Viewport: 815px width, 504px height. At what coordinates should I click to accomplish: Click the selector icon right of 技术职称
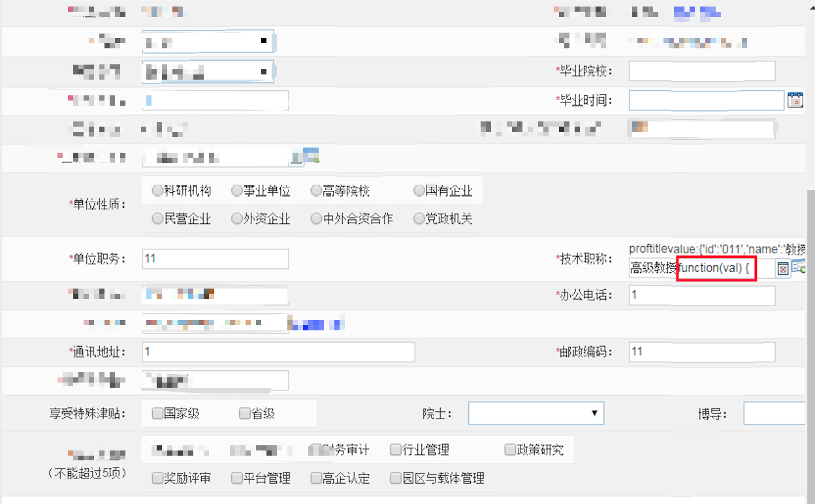(x=799, y=268)
